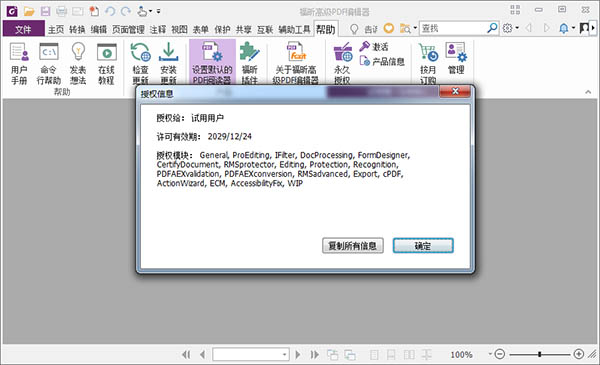Click the notification bell icon
Screen dimensions: 600x365
pos(564,28)
